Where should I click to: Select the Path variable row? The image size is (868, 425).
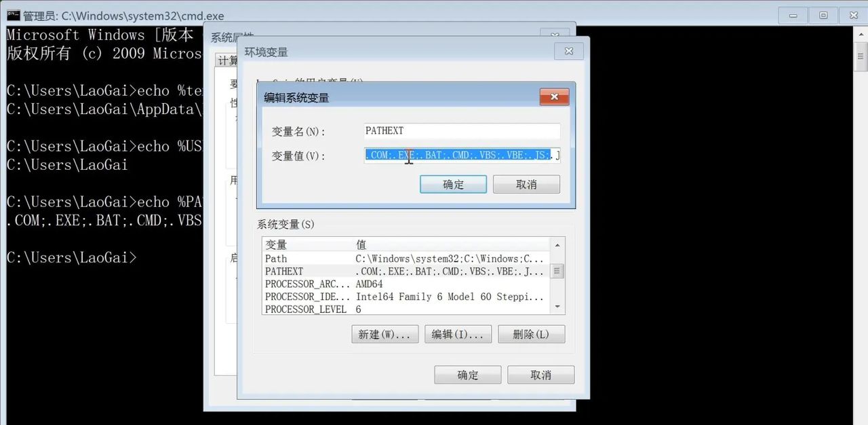pyautogui.click(x=305, y=259)
